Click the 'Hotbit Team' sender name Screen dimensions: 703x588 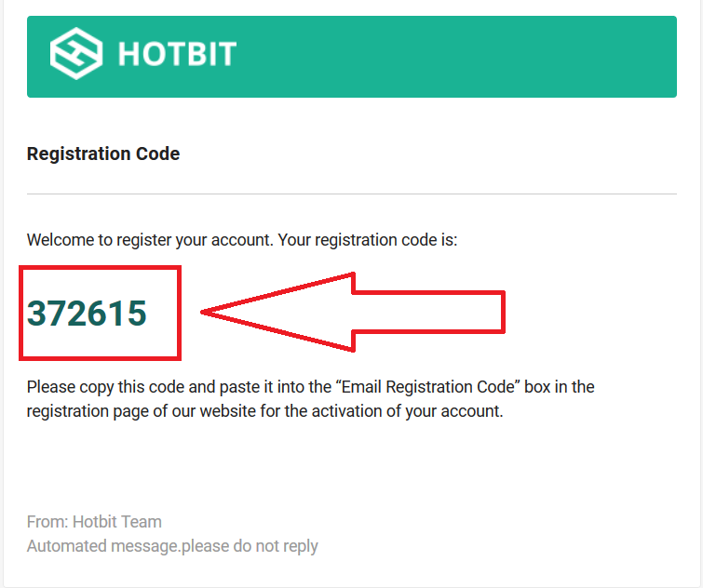click(x=117, y=522)
